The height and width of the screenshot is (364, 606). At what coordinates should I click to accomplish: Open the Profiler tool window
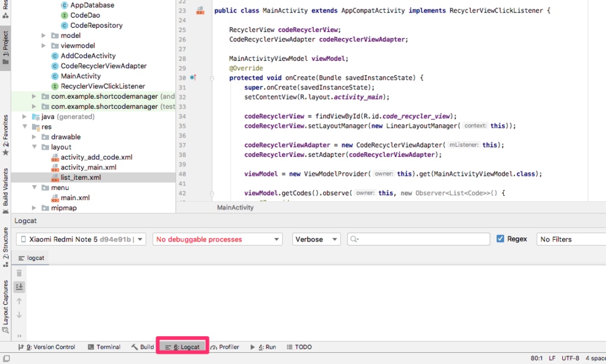[x=225, y=347]
